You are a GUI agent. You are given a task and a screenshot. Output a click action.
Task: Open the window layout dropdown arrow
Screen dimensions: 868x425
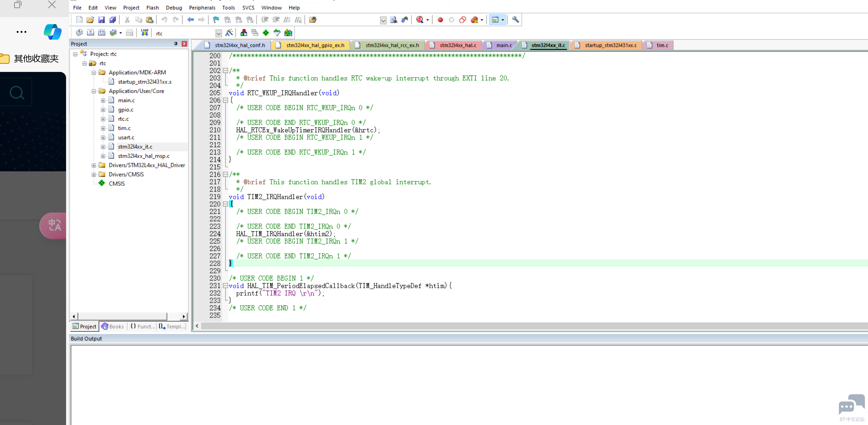pos(503,20)
